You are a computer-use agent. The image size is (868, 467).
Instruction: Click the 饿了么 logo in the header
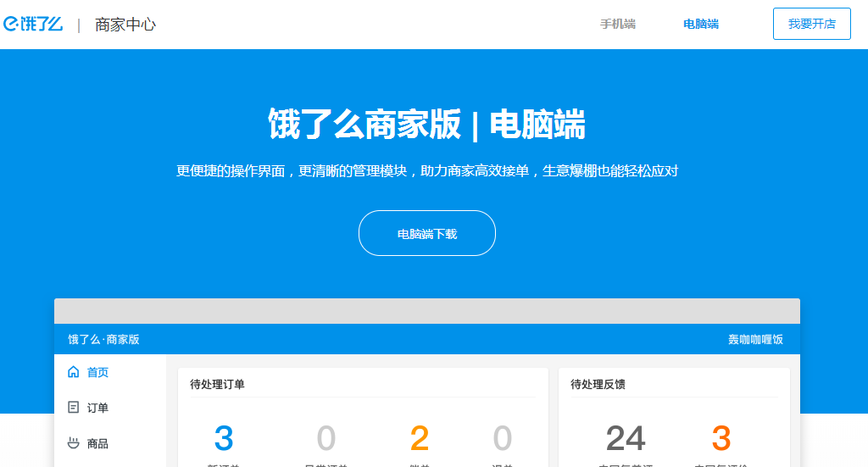tap(33, 24)
